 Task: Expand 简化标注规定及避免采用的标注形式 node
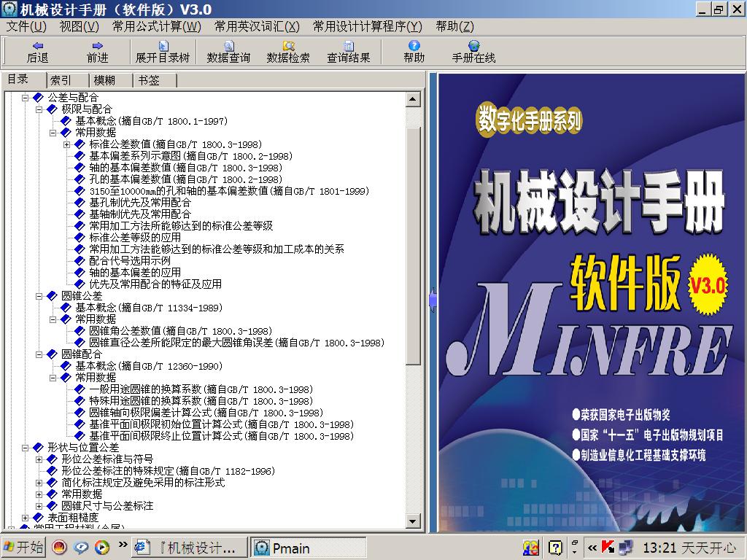pyautogui.click(x=39, y=483)
